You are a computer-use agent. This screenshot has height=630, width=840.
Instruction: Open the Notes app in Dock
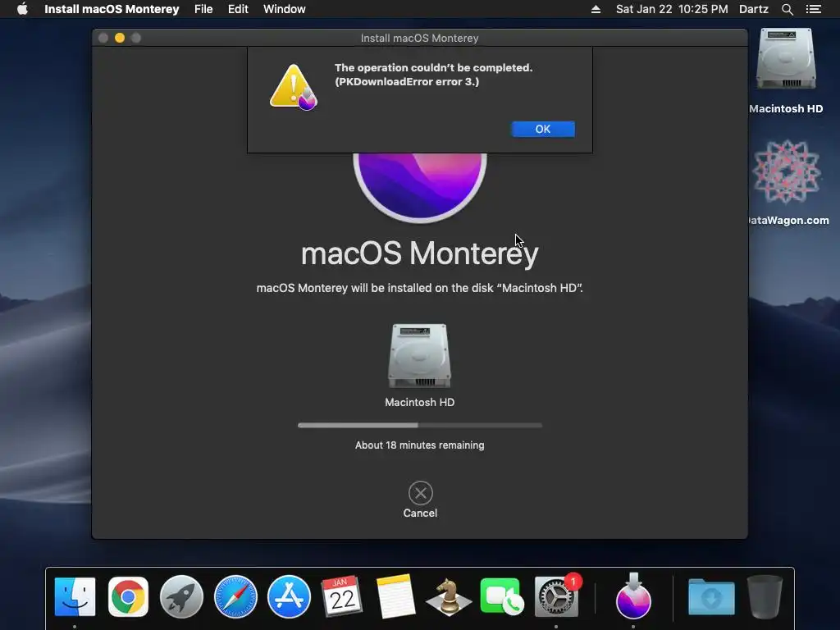tap(395, 596)
